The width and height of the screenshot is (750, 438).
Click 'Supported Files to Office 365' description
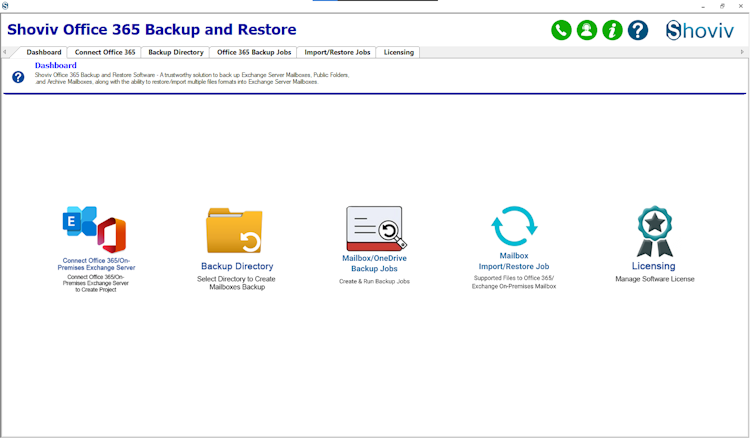[x=514, y=282]
